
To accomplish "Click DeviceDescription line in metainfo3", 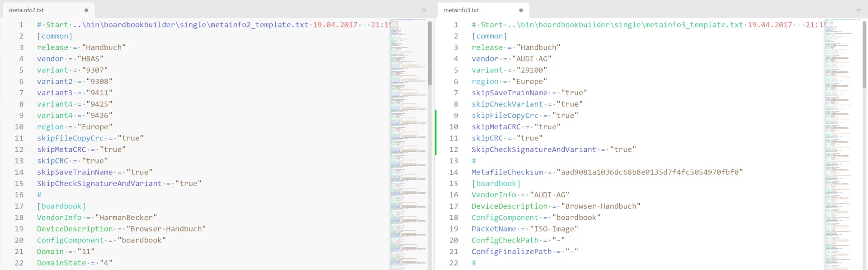I will click(556, 206).
